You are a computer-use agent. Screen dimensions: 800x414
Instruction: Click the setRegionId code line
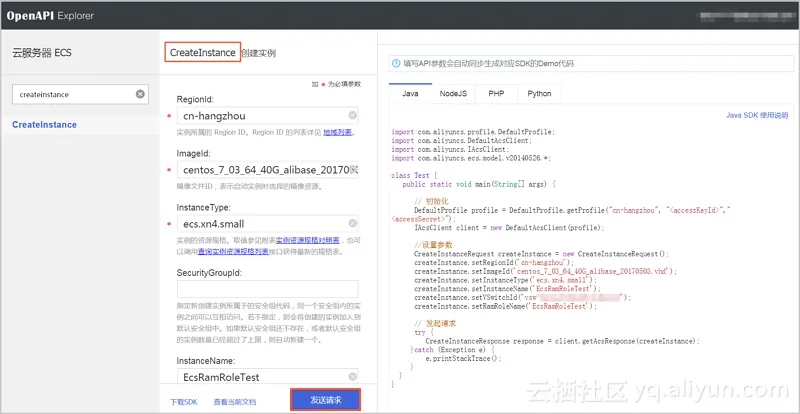495,263
